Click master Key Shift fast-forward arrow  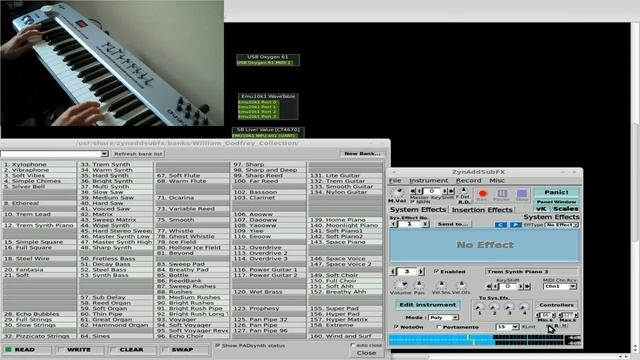451,191
